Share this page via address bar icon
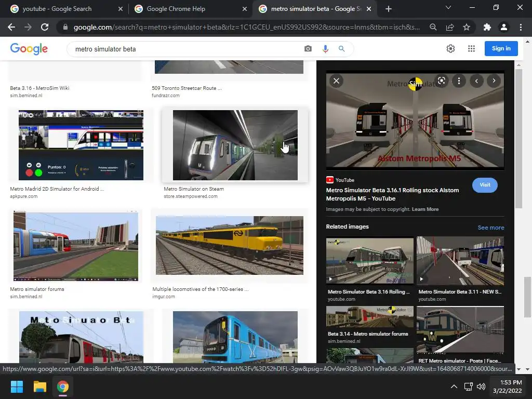The image size is (532, 399). [450, 27]
